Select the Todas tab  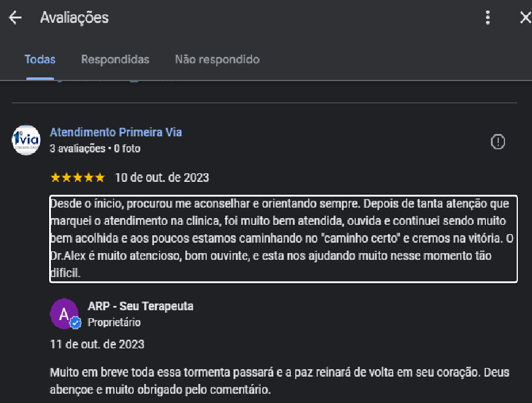40,60
